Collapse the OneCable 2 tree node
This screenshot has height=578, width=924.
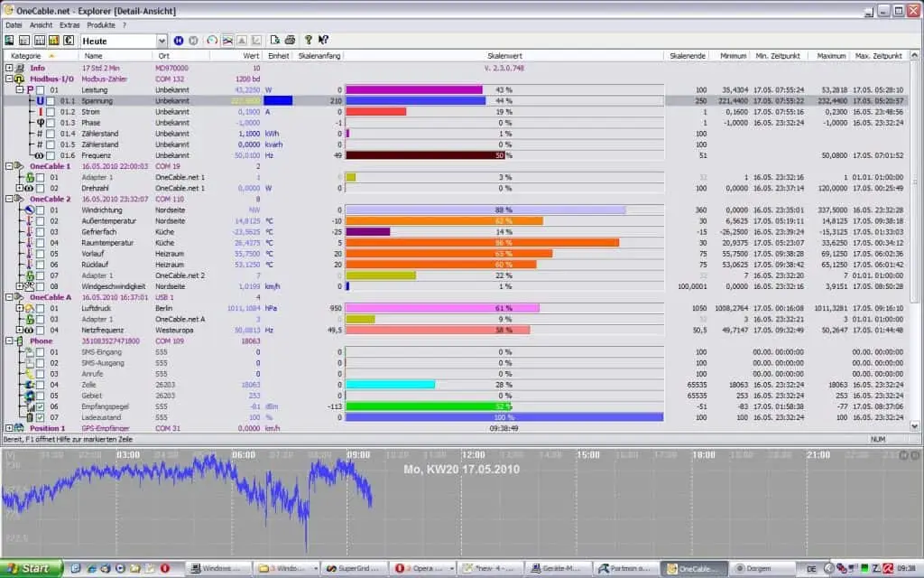tap(9, 199)
